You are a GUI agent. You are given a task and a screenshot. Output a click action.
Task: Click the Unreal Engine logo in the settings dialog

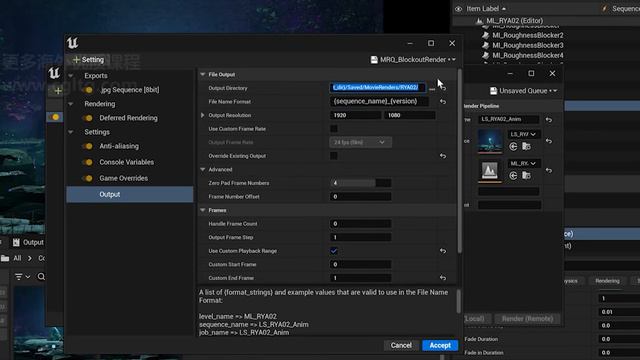[72, 43]
